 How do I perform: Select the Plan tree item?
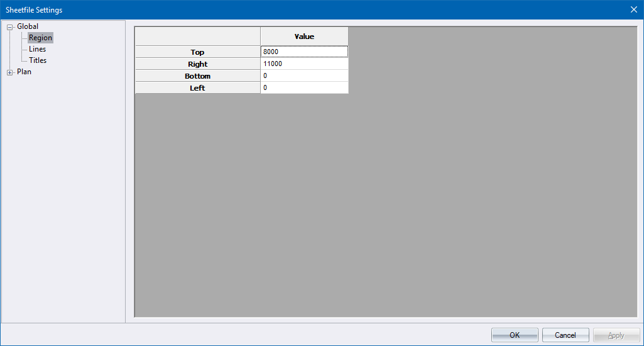[x=24, y=72]
